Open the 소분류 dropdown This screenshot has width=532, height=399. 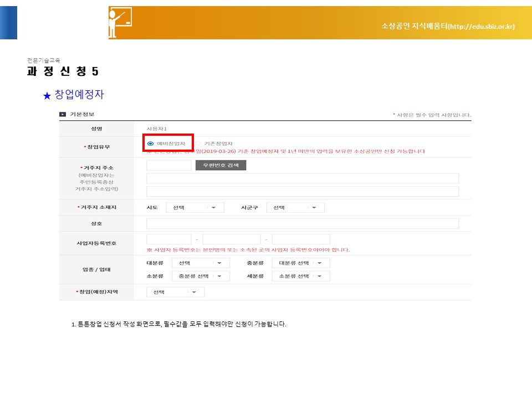201,276
